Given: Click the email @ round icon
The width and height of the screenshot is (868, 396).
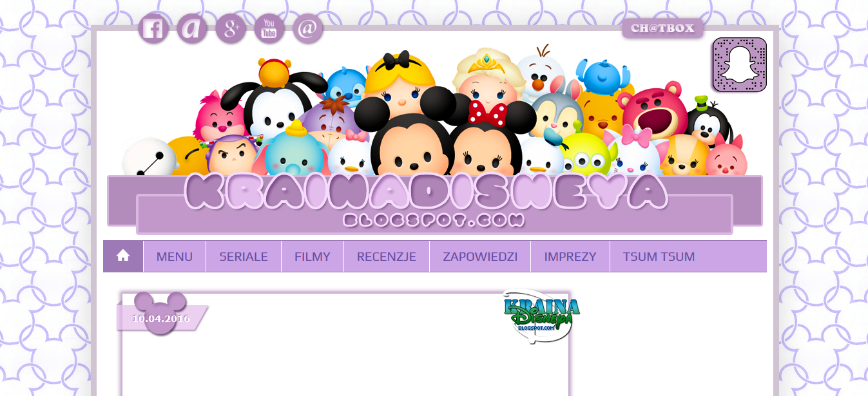Looking at the screenshot, I should tap(307, 29).
